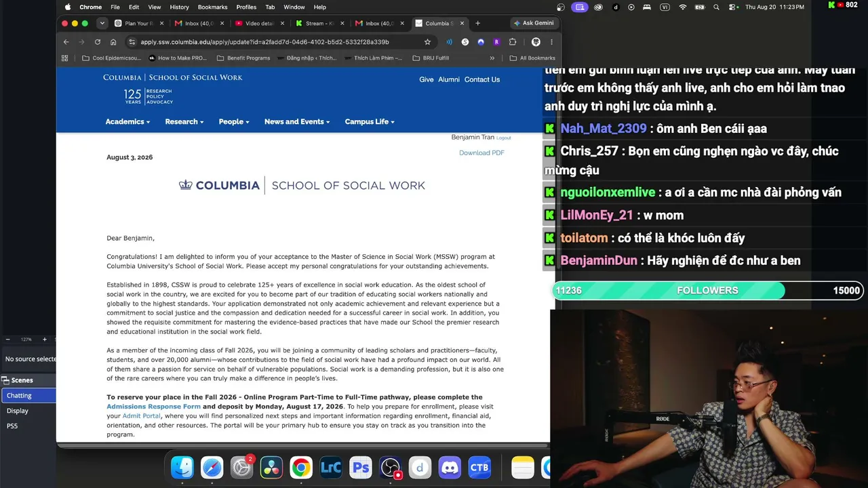Click the Ask Gemini button
Screen dimensions: 868x488
pyautogui.click(x=534, y=23)
